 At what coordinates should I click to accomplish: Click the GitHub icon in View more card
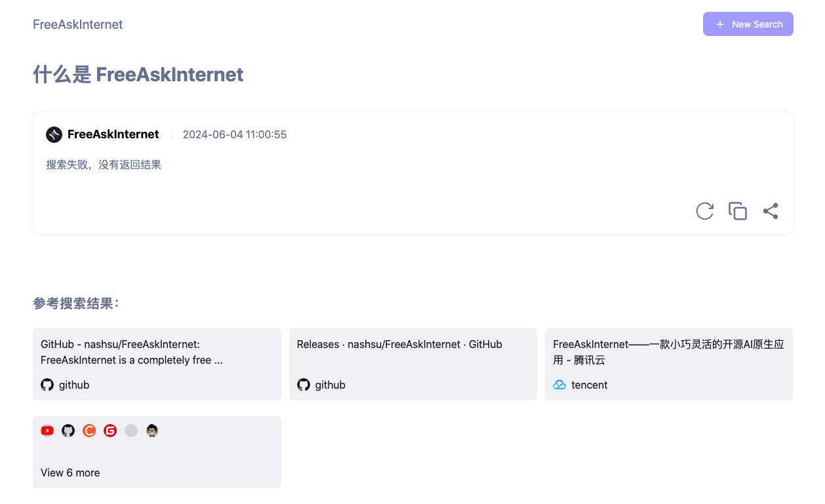[x=68, y=431]
